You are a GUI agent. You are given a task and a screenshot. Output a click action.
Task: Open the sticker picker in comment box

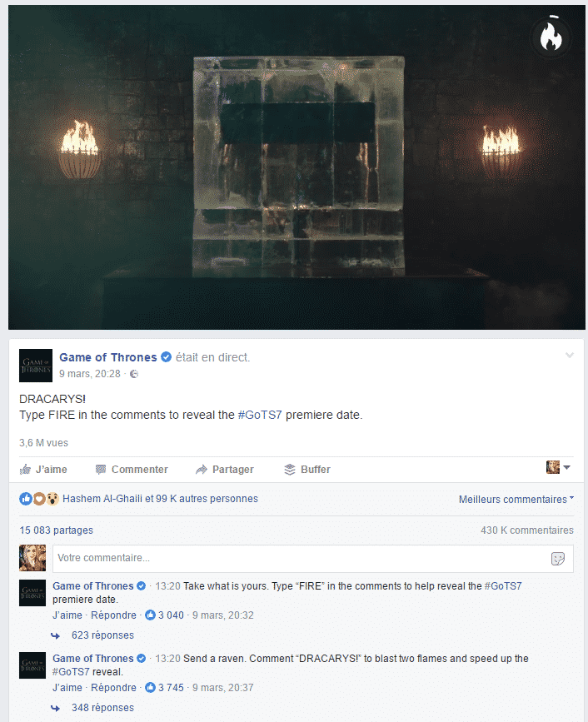[558, 559]
